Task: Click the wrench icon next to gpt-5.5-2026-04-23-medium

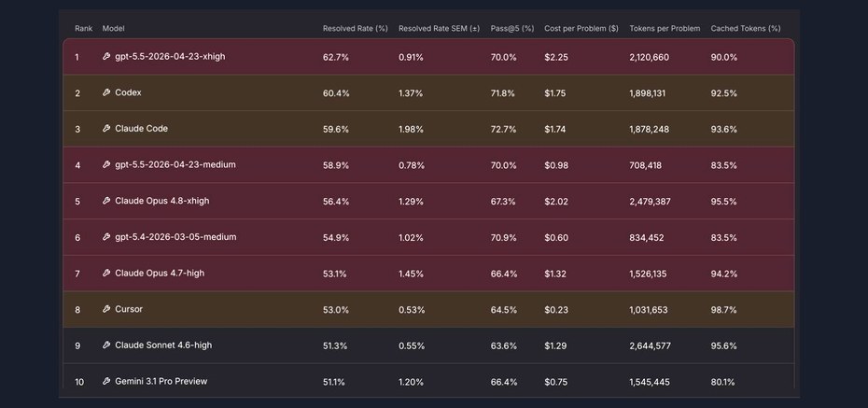Action: [x=106, y=164]
